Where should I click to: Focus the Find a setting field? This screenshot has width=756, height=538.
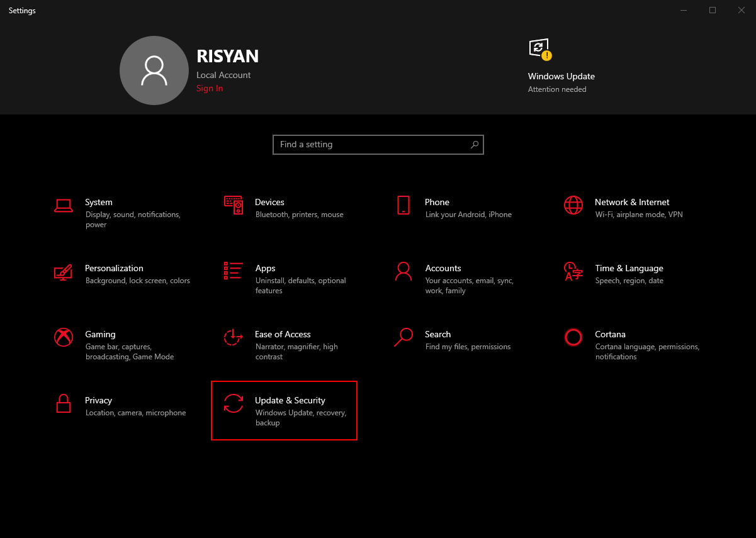pos(378,145)
